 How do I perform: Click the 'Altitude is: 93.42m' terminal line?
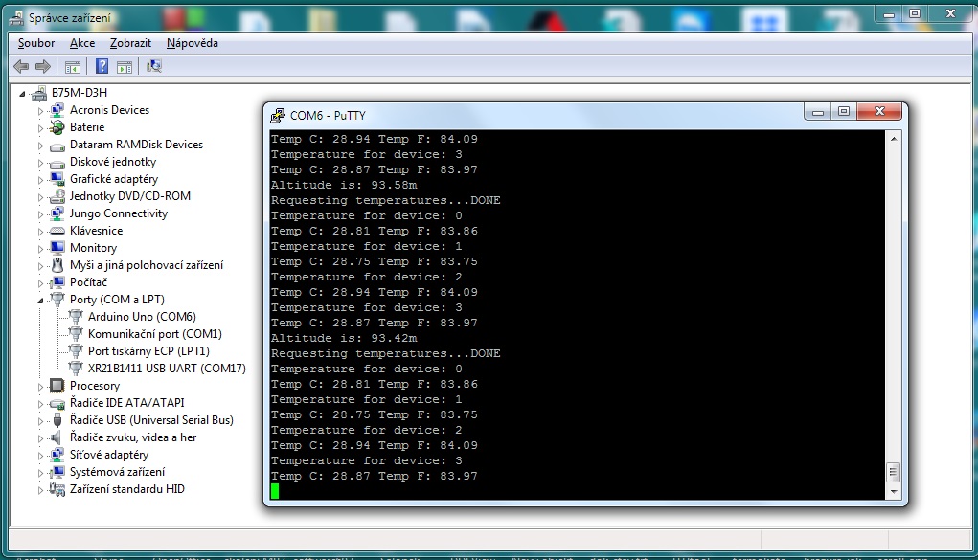(344, 339)
